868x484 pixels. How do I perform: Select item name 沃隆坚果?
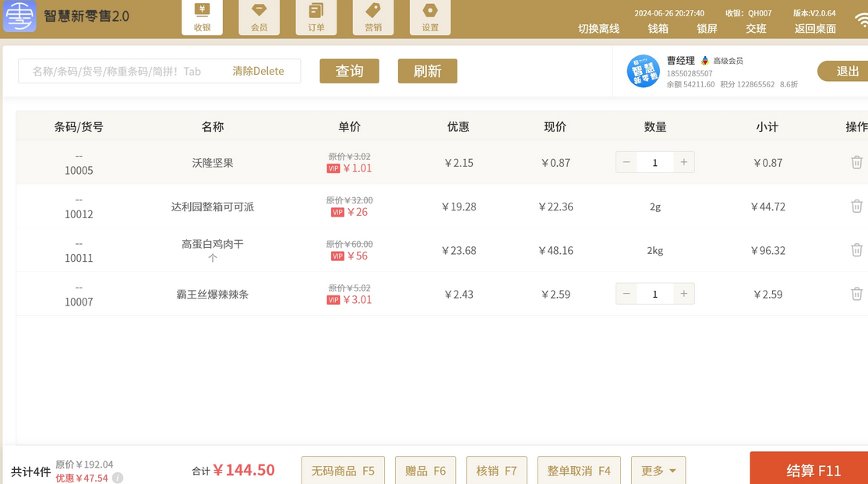coord(213,163)
